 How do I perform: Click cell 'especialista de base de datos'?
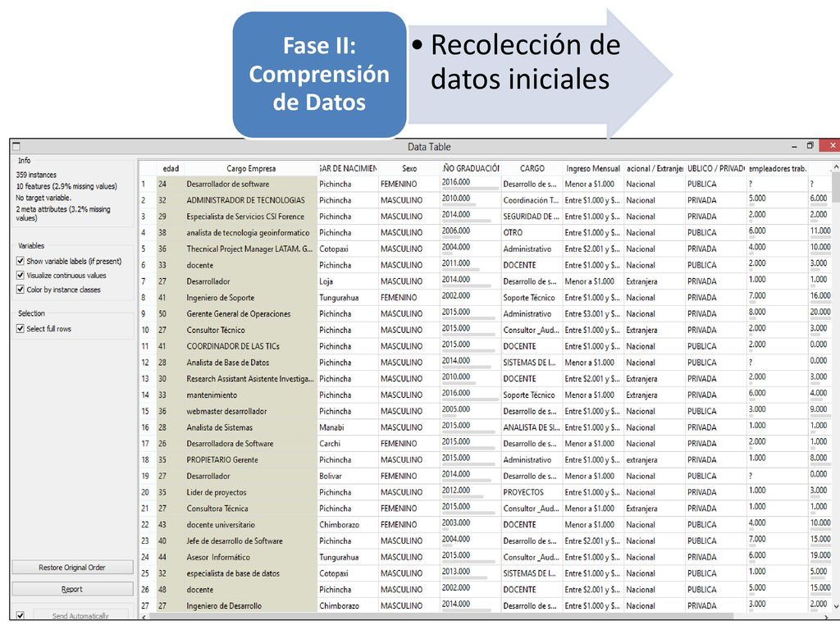(251, 573)
